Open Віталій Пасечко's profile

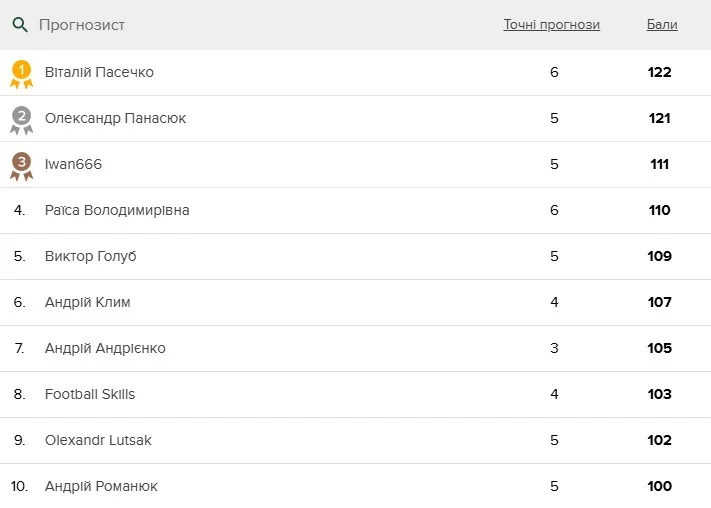99,72
